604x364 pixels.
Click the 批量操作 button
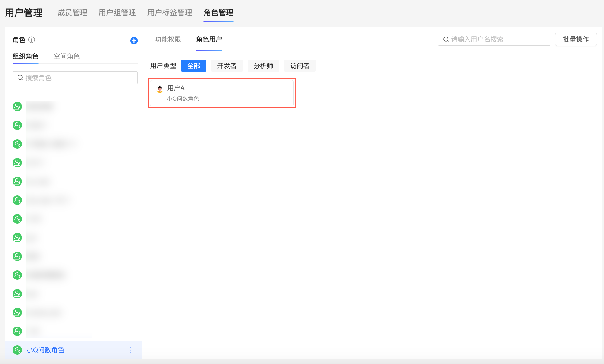point(576,39)
